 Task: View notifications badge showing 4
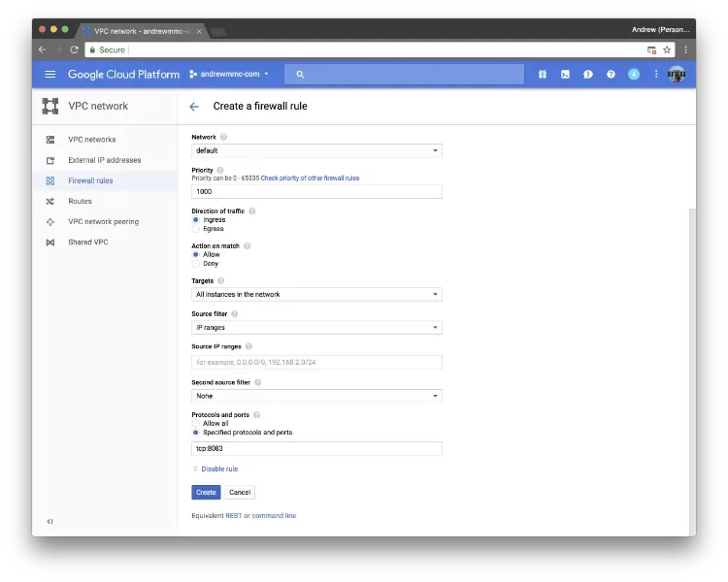click(x=634, y=74)
